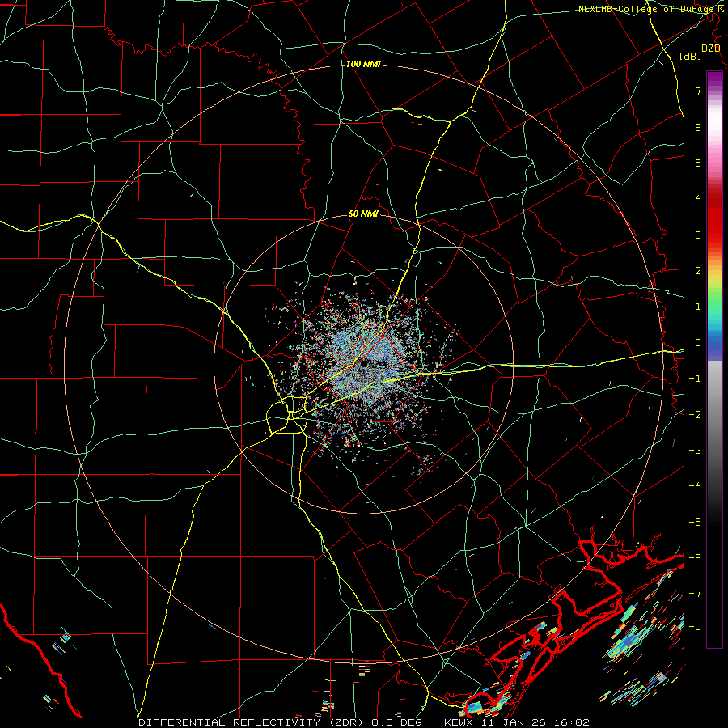
Task: Select the ZDR color scale bar
Action: tap(714, 359)
